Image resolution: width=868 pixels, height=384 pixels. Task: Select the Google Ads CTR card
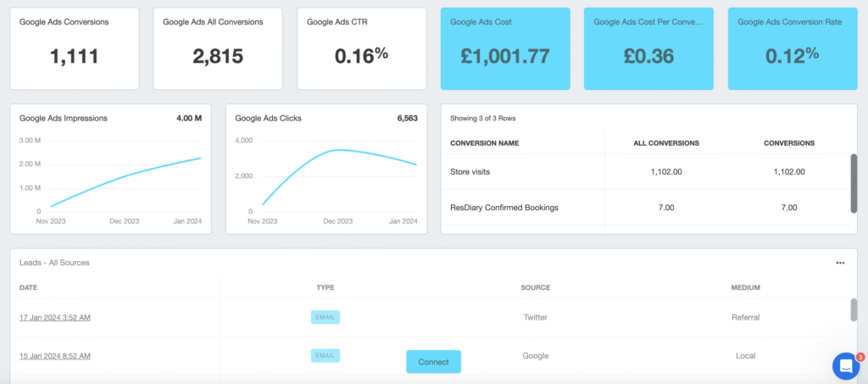[x=361, y=49]
